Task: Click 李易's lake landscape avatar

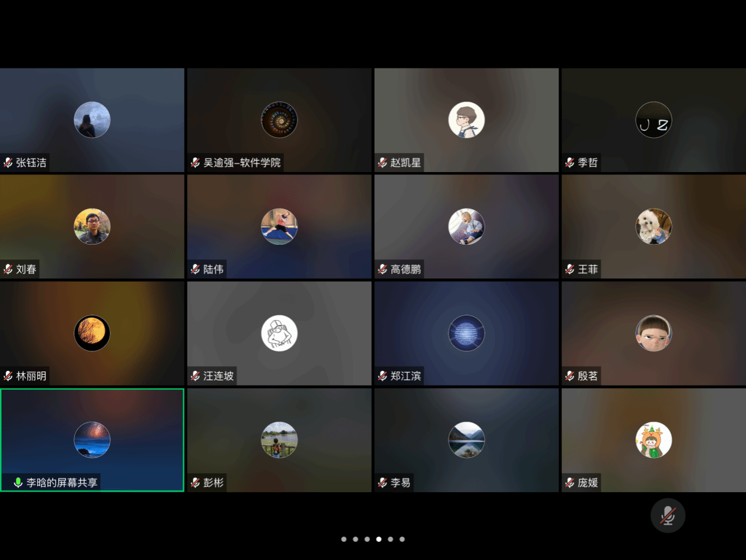Action: tap(466, 440)
